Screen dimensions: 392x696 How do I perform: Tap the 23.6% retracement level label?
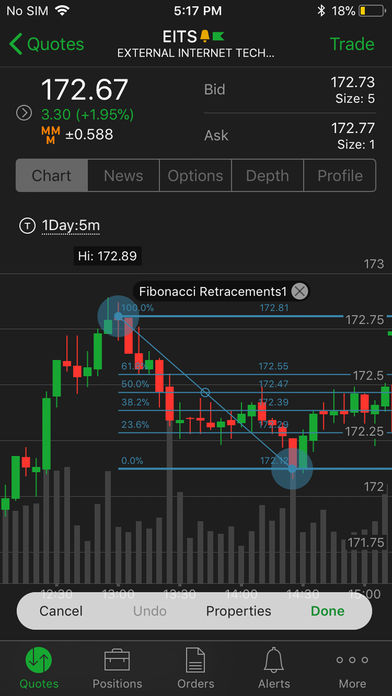135,425
